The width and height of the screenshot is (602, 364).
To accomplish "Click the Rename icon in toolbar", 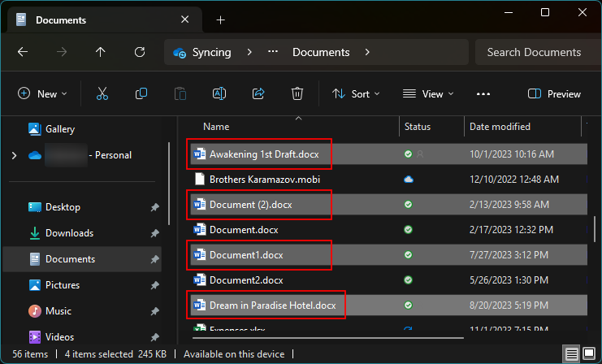I will 219,93.
